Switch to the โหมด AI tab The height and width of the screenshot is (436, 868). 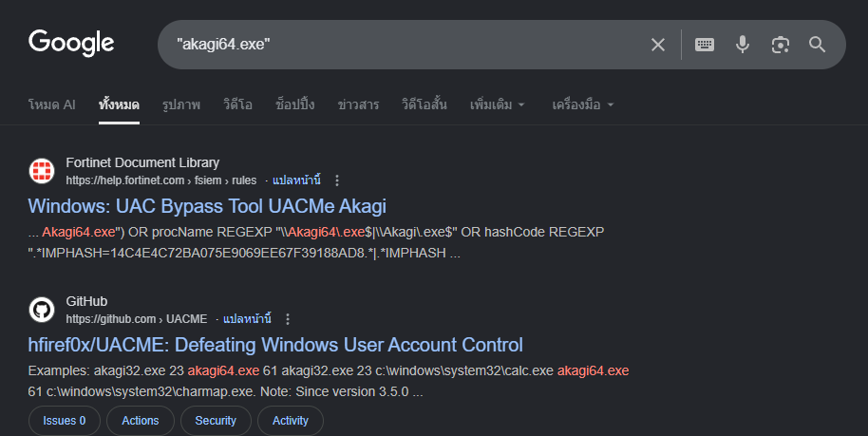pyautogui.click(x=52, y=104)
